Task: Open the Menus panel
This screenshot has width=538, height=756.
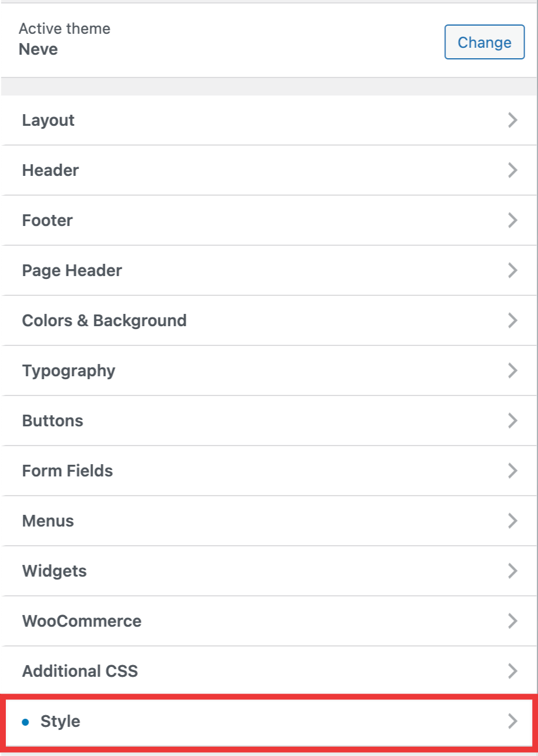Action: [48, 521]
